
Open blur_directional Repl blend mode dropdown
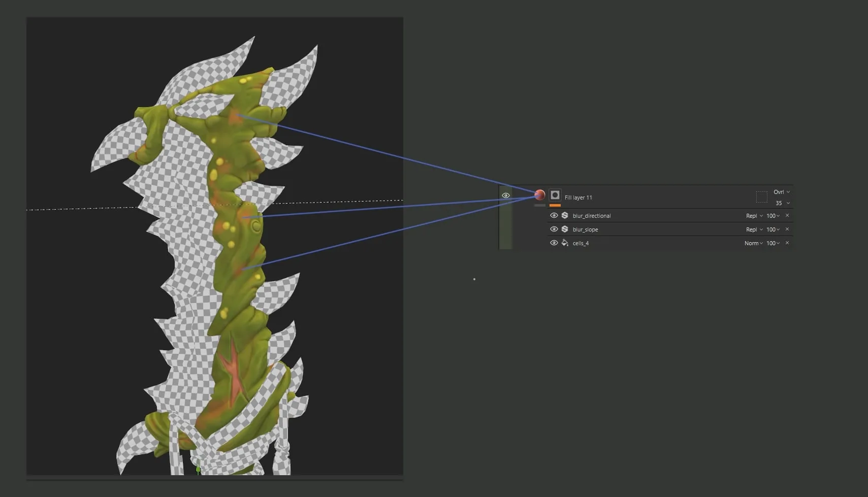coord(754,216)
